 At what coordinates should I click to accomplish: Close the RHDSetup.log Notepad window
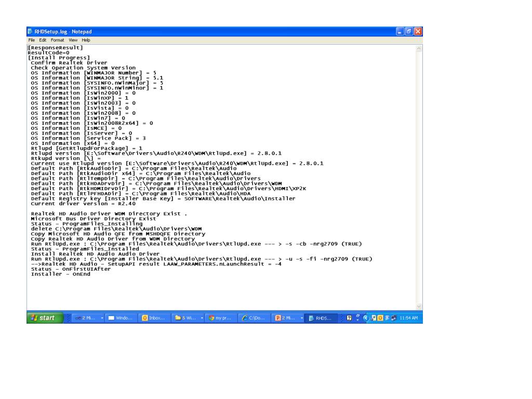click(418, 32)
